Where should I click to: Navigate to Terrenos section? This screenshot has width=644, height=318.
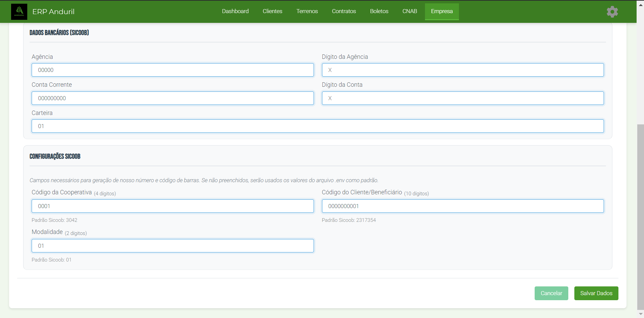[x=307, y=11]
